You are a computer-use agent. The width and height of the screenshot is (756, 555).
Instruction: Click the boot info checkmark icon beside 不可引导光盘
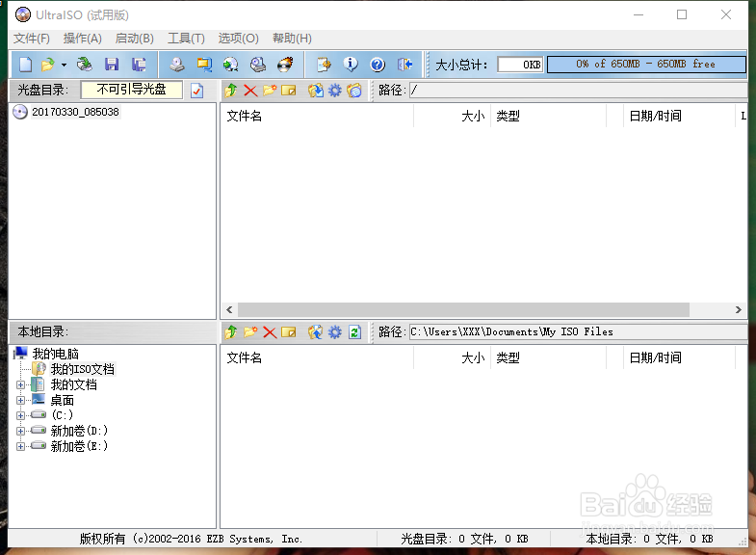[197, 91]
